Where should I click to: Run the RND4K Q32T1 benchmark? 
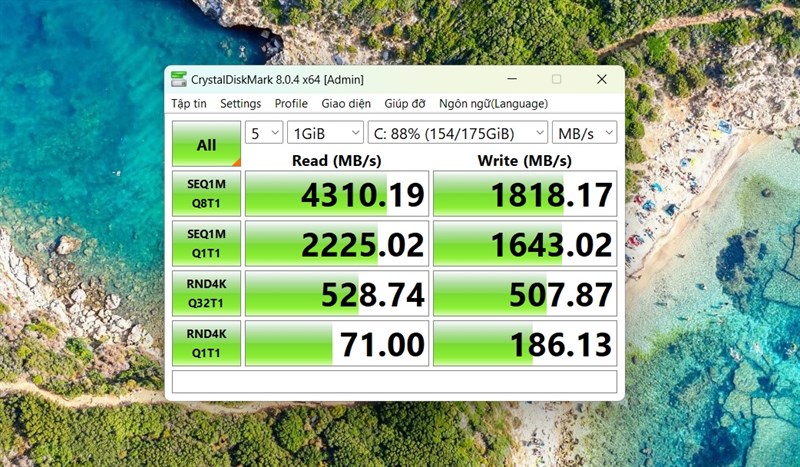pos(206,293)
